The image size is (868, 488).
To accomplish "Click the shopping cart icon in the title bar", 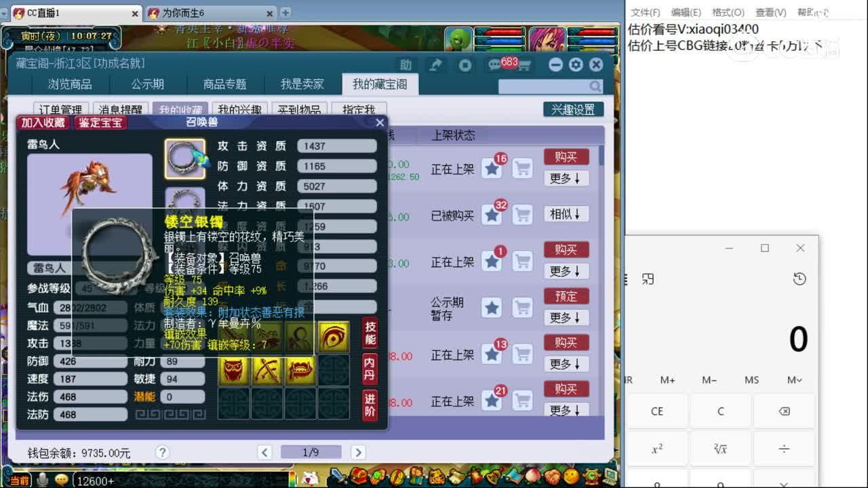I will 525,64.
